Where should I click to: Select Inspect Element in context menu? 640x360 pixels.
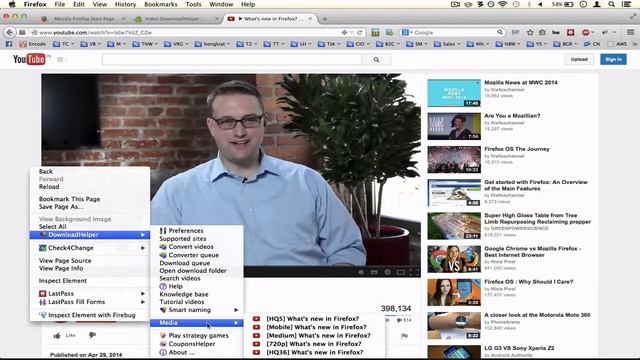click(90, 280)
